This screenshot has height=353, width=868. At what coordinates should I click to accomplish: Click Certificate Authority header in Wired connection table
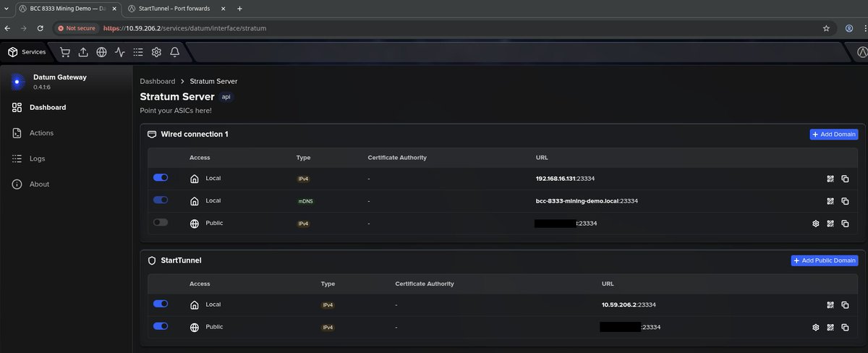(397, 157)
